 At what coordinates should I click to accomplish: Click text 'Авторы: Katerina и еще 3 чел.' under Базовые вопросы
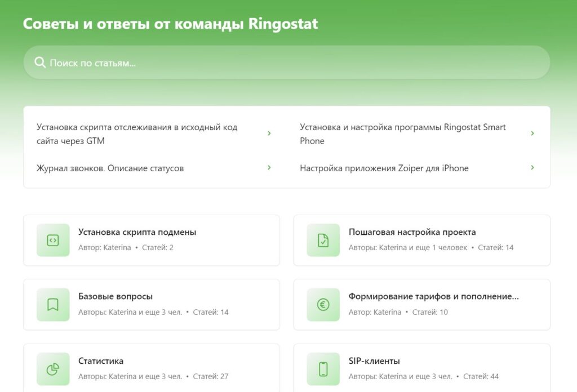(x=130, y=312)
